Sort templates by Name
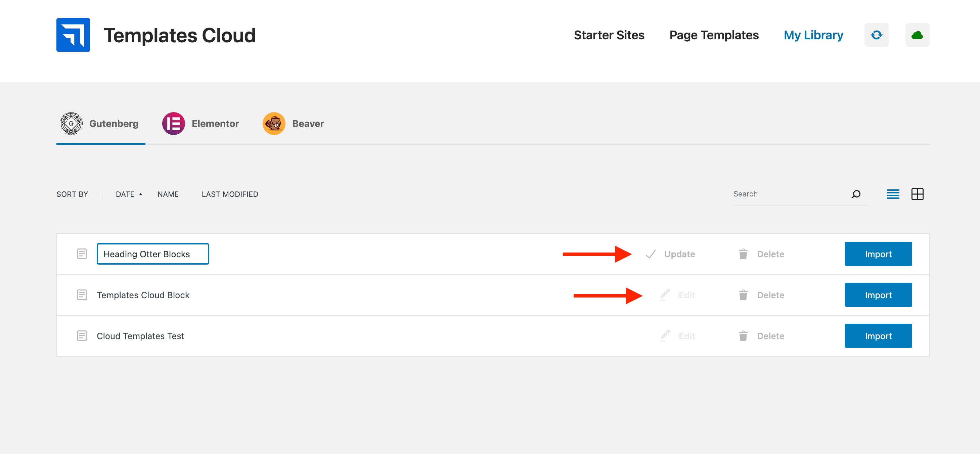Screen dimensions: 980x454 [x=168, y=194]
